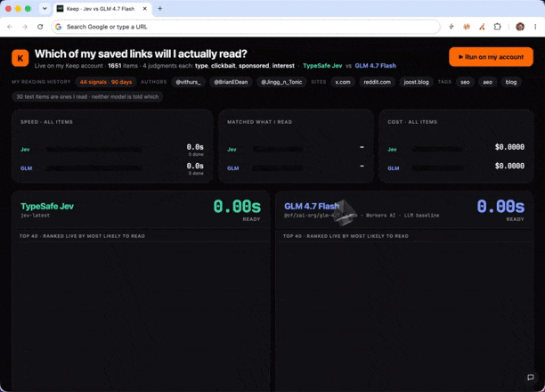Click the GLM 4.7 Flash panel heading
Screen dimensions: 545x392
pyautogui.click(x=312, y=207)
